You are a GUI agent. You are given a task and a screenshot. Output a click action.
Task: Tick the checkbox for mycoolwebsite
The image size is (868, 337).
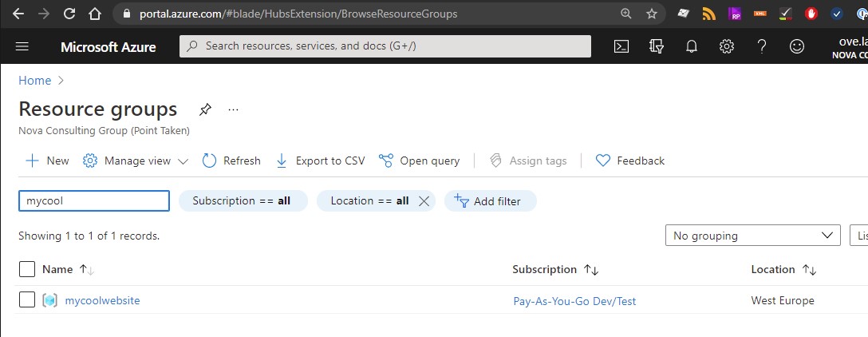pyautogui.click(x=27, y=300)
